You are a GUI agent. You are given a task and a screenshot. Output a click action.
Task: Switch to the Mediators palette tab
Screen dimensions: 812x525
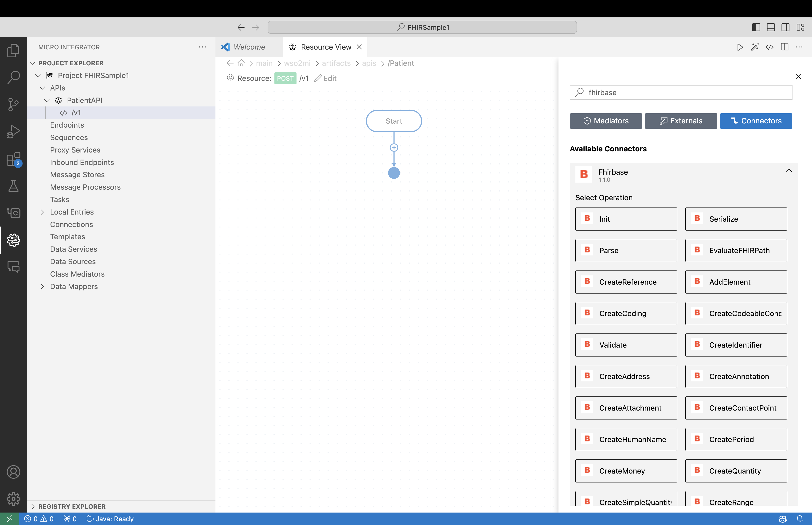[605, 121]
